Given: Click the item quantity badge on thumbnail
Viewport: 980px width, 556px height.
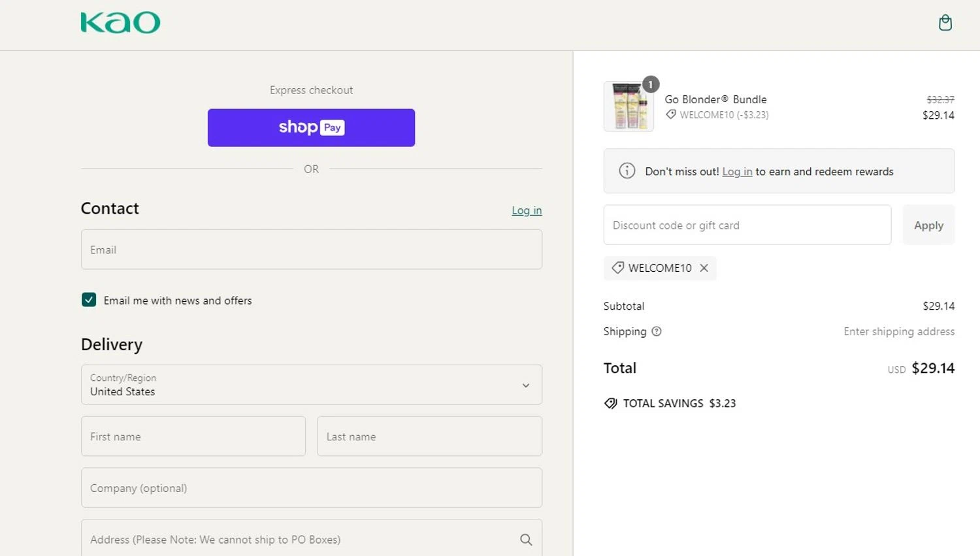Looking at the screenshot, I should tap(650, 84).
